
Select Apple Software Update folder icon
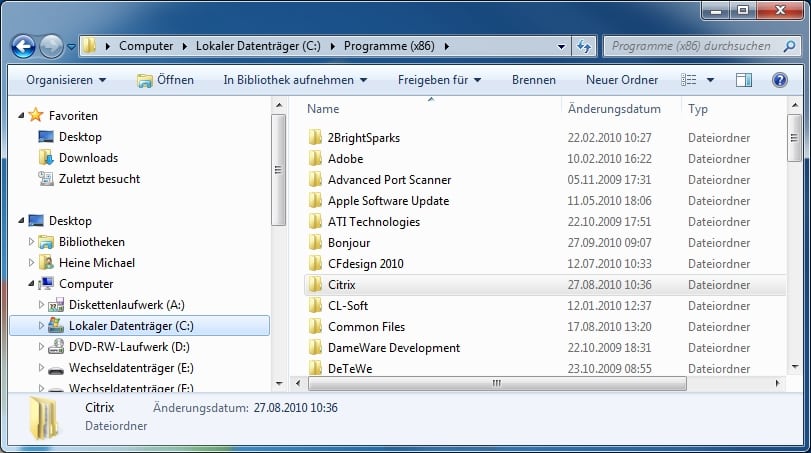(x=315, y=201)
